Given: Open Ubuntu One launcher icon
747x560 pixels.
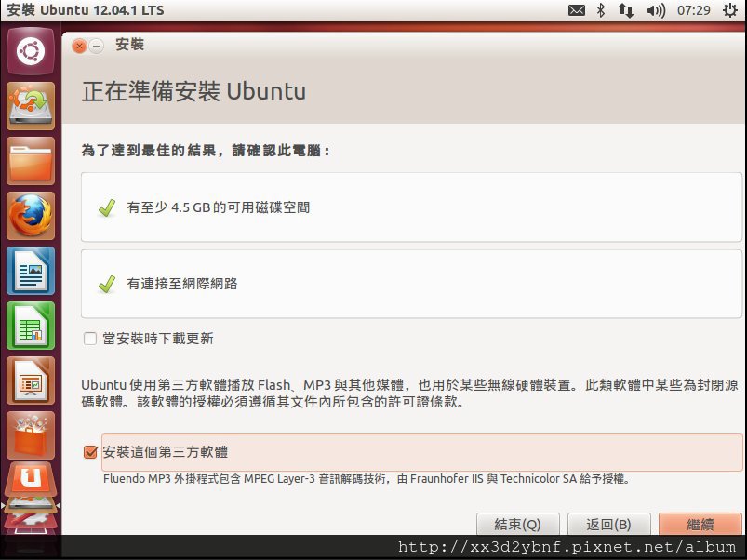Looking at the screenshot, I should click(x=31, y=480).
